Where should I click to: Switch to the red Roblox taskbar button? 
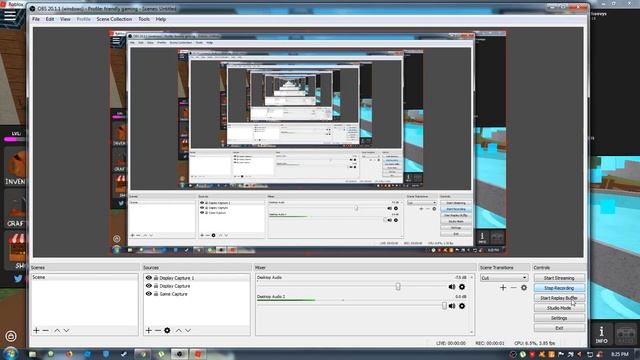click(198, 354)
